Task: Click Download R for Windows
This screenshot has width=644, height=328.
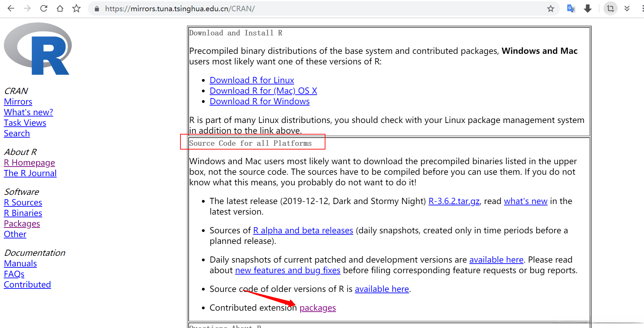Action: (260, 101)
